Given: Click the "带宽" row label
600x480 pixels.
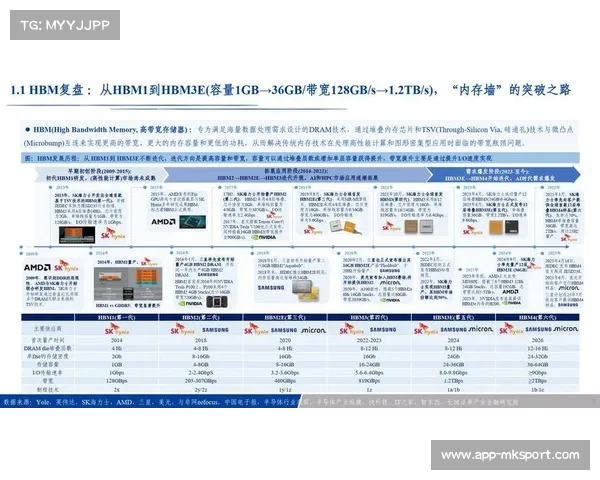Looking at the screenshot, I should coord(47,381).
